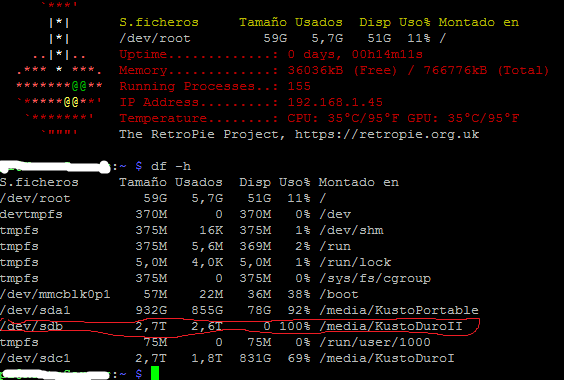Click the Uptime value '0 days, 00h14m11s'
Screen dimensions: 564x380
pyautogui.click(x=355, y=54)
